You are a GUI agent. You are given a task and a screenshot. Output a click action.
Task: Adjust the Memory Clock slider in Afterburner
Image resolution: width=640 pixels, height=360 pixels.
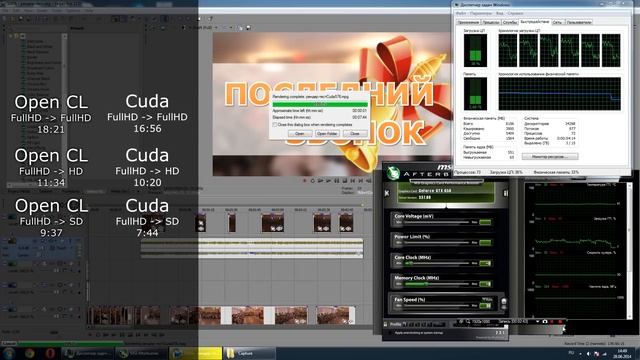[436, 284]
